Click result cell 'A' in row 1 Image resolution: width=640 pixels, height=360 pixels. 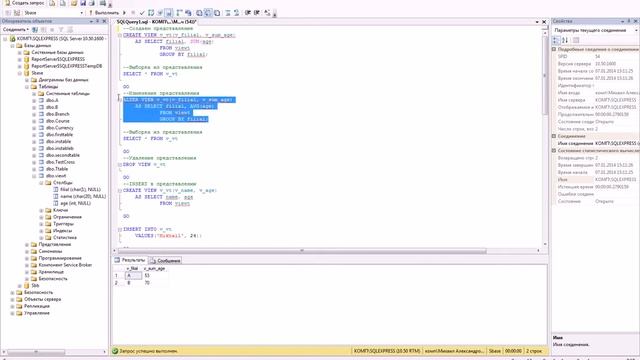[132, 276]
